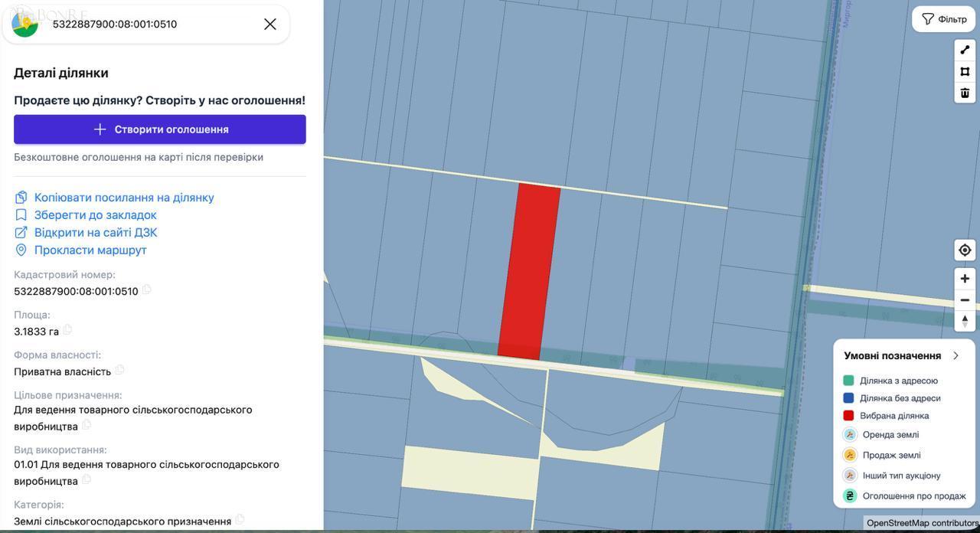Copy the cadastral number value
The image size is (980, 533).
[x=146, y=289]
